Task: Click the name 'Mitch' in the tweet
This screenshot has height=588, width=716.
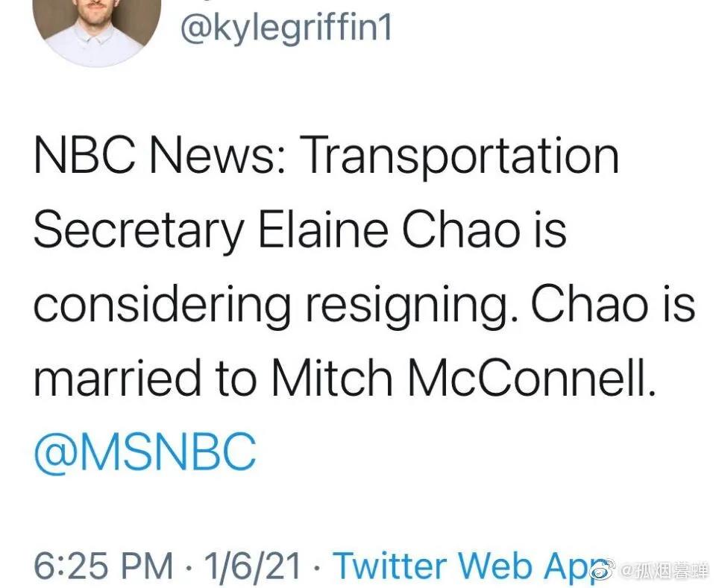Action: click(332, 377)
